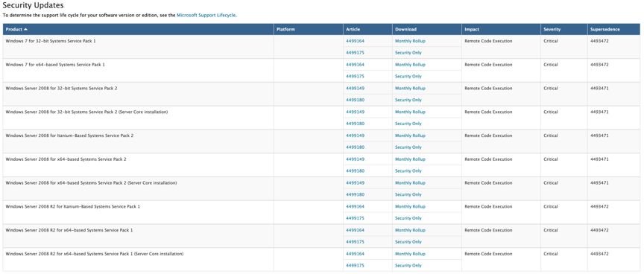
Task: Click Supersedence 4493472 in Windows 7 32-bit row
Action: pyautogui.click(x=599, y=41)
